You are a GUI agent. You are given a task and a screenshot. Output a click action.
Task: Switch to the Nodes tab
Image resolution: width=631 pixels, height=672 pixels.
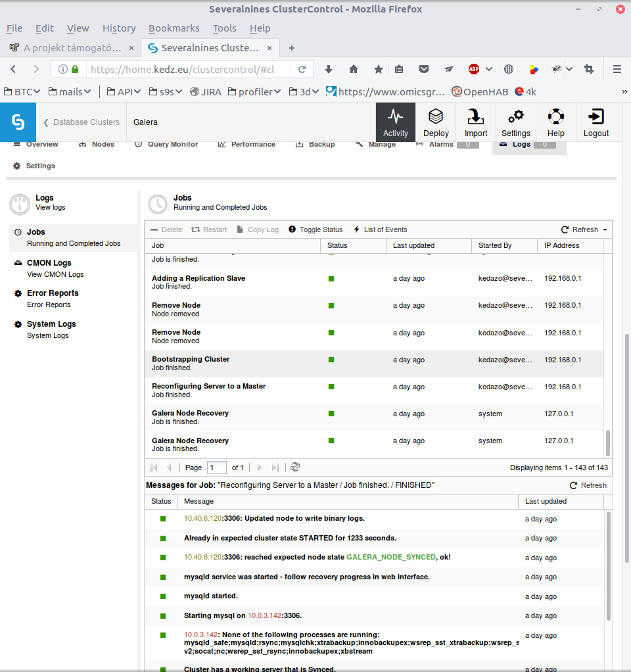(x=97, y=145)
